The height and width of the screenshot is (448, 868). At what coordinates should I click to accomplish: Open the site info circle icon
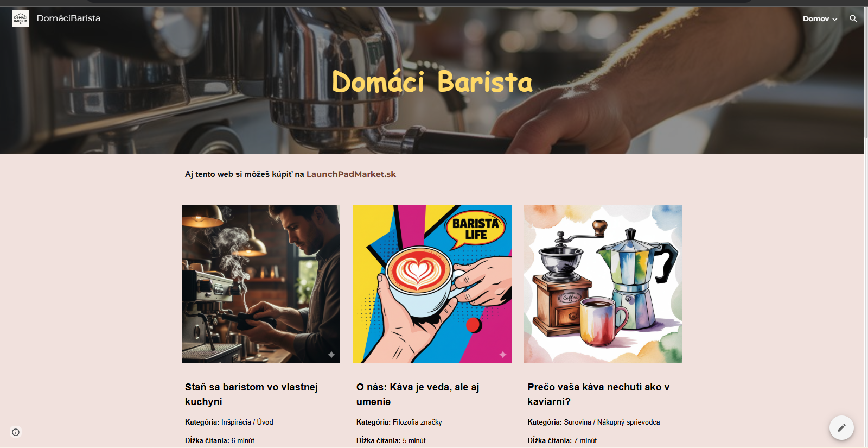tap(16, 432)
